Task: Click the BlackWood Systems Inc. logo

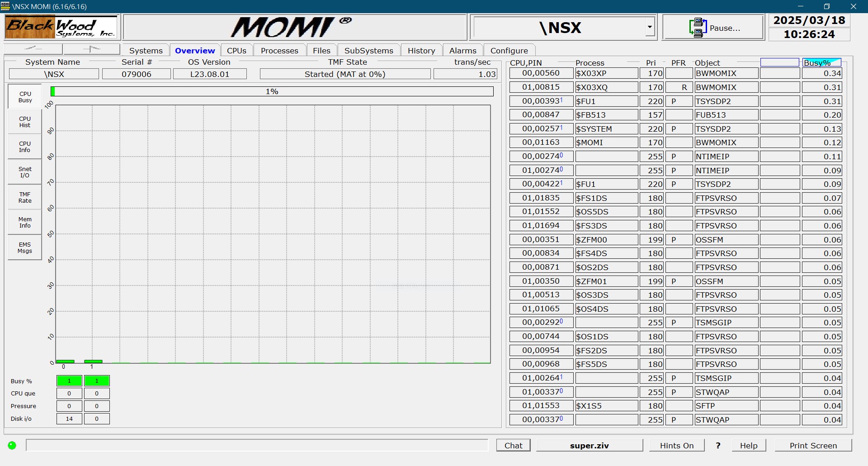Action: [61, 27]
